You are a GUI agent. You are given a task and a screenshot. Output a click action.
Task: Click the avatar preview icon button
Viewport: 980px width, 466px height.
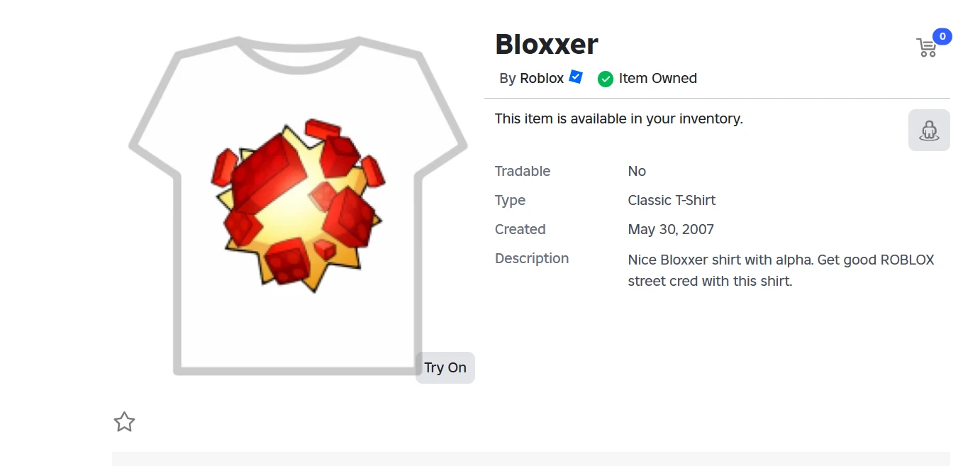tap(928, 131)
